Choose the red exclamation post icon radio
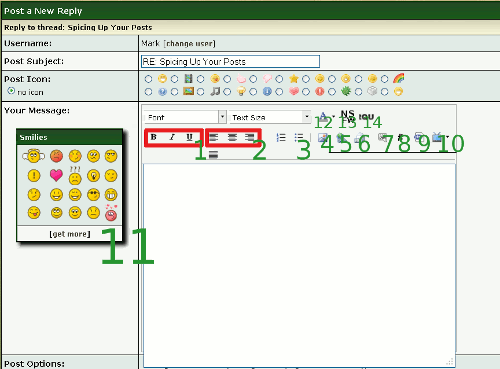The height and width of the screenshot is (369, 500). [306, 92]
